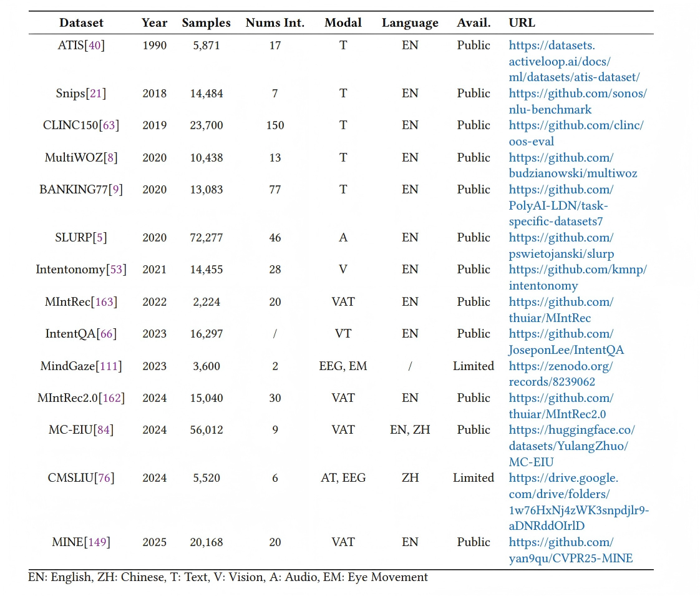The height and width of the screenshot is (596, 700).
Task: Open the yan9qu/CVPR25-MINE GitHub link
Action: pyautogui.click(x=570, y=550)
